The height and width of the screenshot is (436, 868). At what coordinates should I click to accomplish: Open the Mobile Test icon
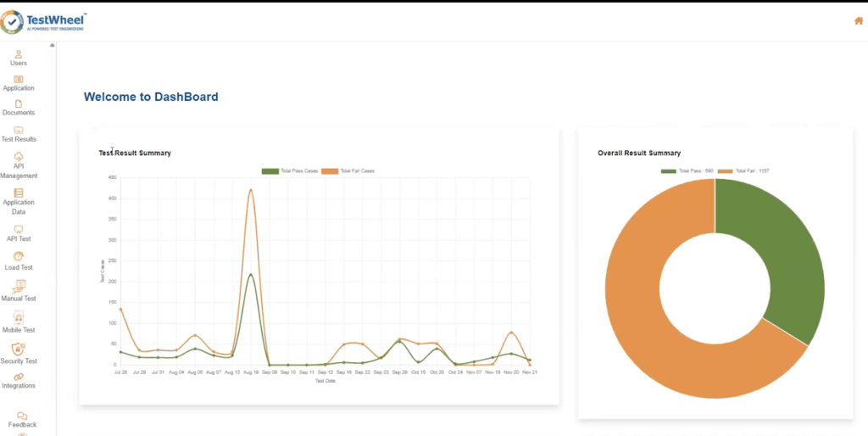[x=19, y=317]
